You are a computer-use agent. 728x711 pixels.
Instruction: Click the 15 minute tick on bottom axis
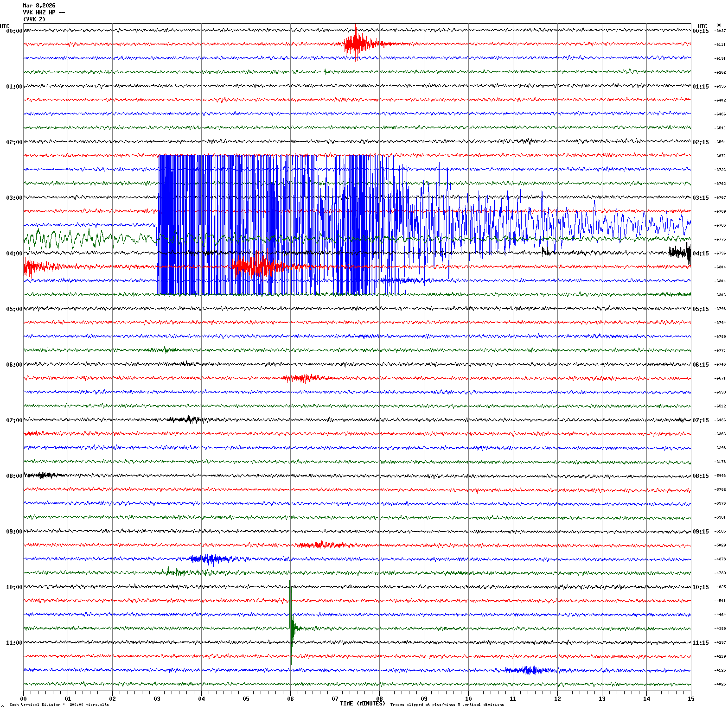(690, 699)
